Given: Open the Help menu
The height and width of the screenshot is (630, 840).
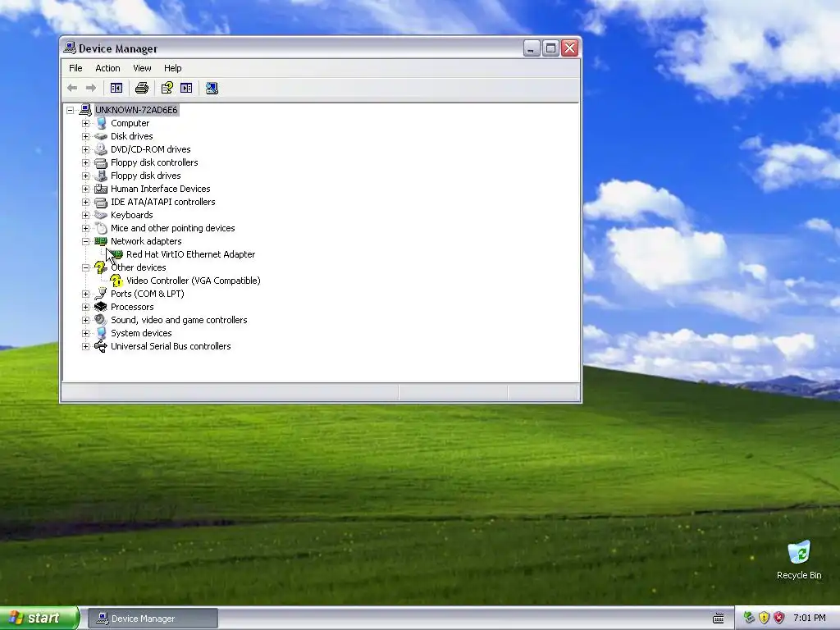Looking at the screenshot, I should [172, 68].
